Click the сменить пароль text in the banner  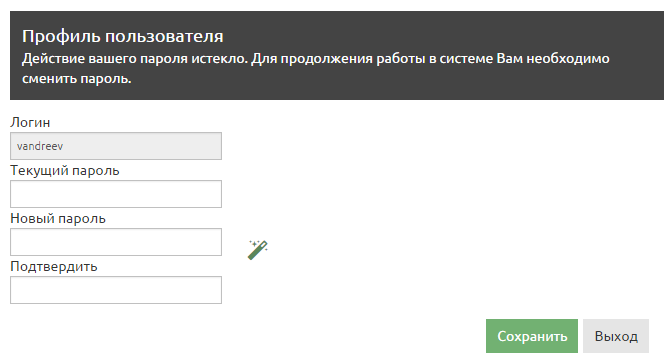[77, 79]
